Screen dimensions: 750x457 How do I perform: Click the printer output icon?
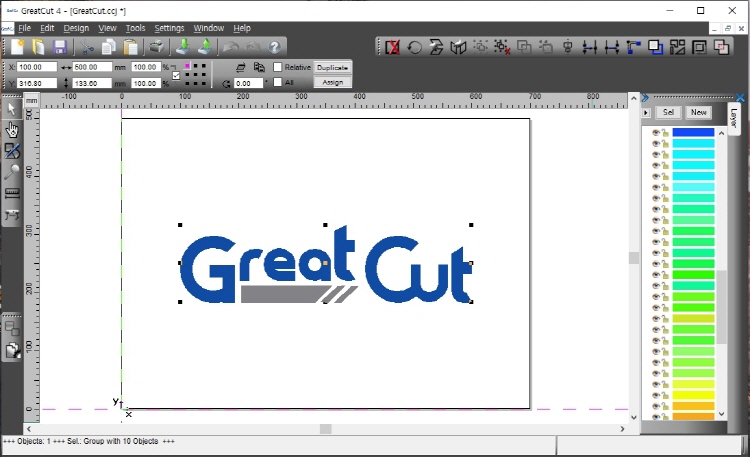[157, 47]
